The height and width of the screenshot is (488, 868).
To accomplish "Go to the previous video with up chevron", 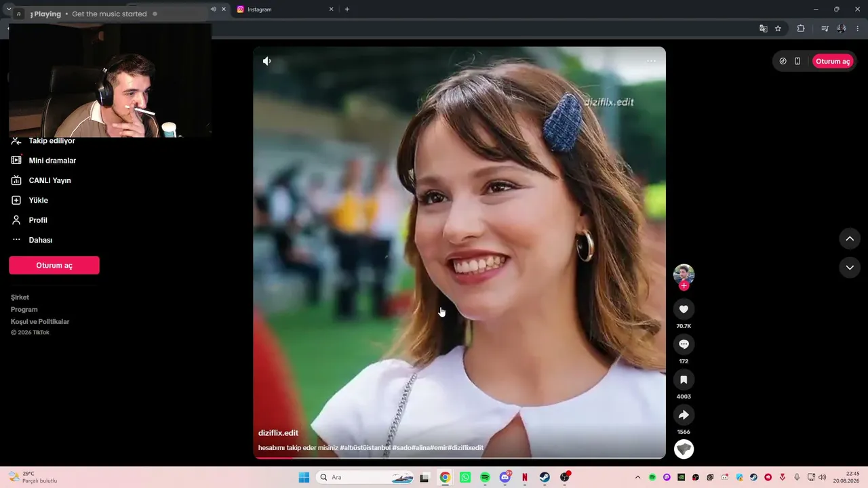I will pos(850,239).
